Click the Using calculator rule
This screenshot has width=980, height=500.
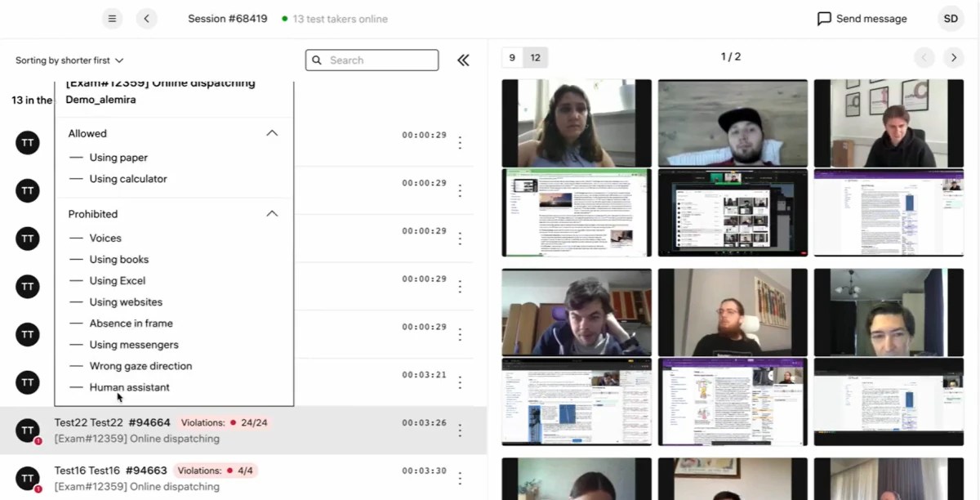click(128, 179)
